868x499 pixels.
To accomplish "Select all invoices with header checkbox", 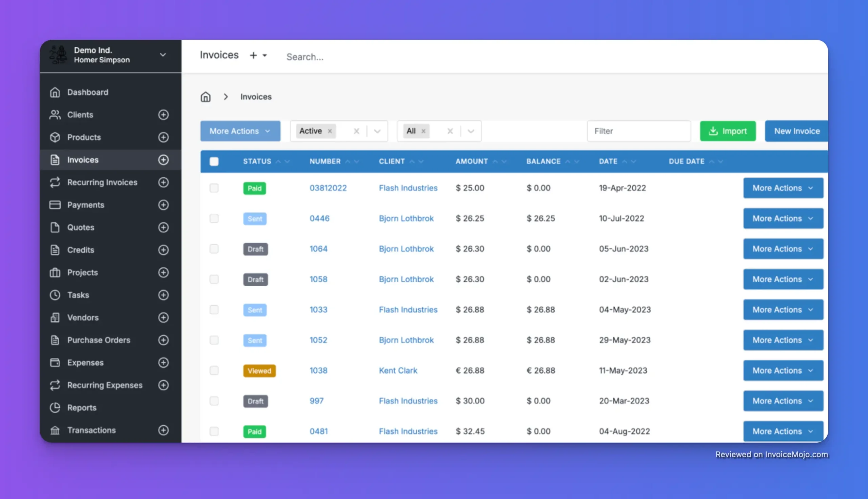I will click(214, 161).
